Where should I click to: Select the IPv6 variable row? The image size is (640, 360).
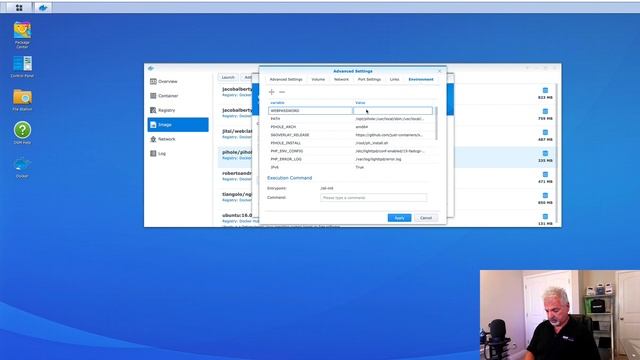[x=351, y=167]
